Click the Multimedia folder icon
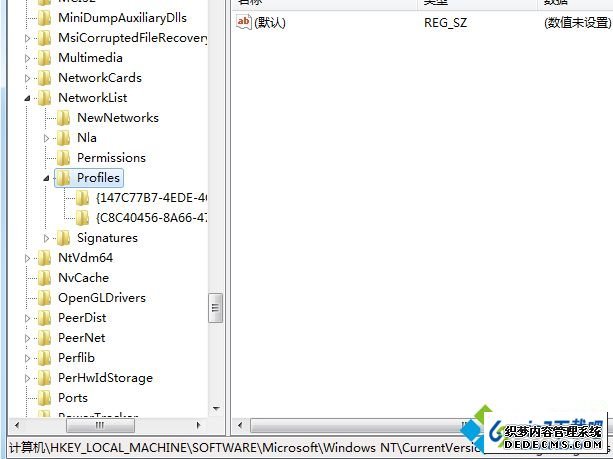Viewport: 613px width, 459px height. [x=44, y=58]
